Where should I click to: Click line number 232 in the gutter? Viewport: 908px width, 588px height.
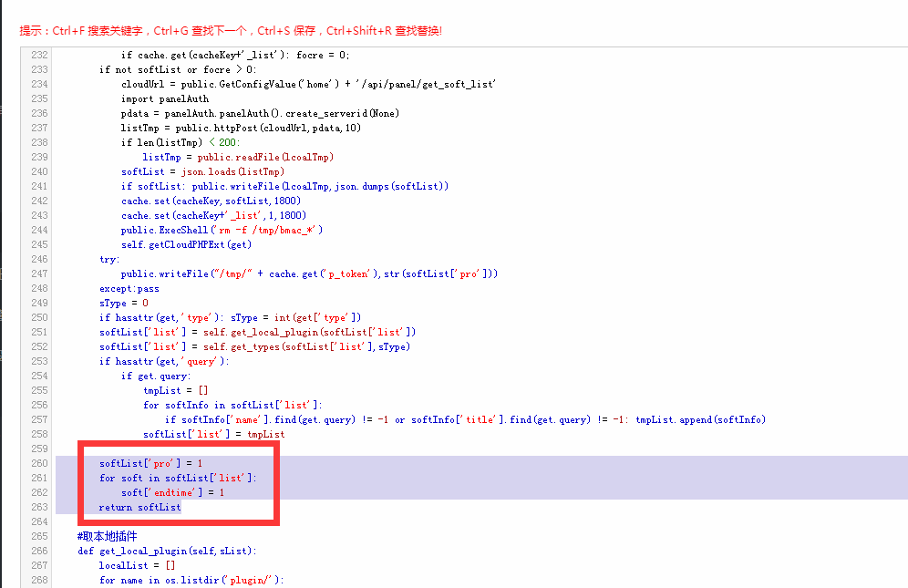38,55
